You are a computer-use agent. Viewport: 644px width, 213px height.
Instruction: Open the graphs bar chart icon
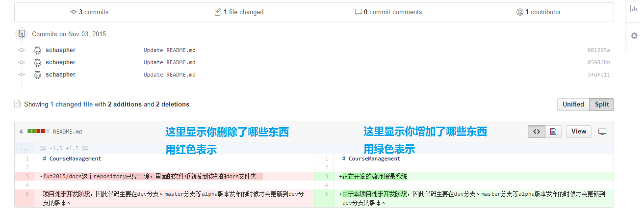coord(634,8)
